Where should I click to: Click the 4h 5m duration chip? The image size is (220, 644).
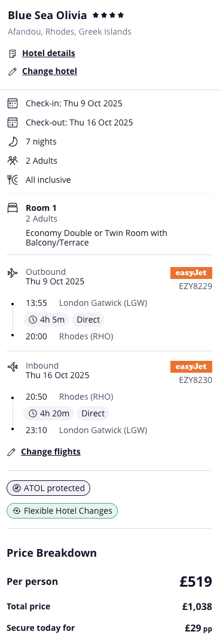47,320
